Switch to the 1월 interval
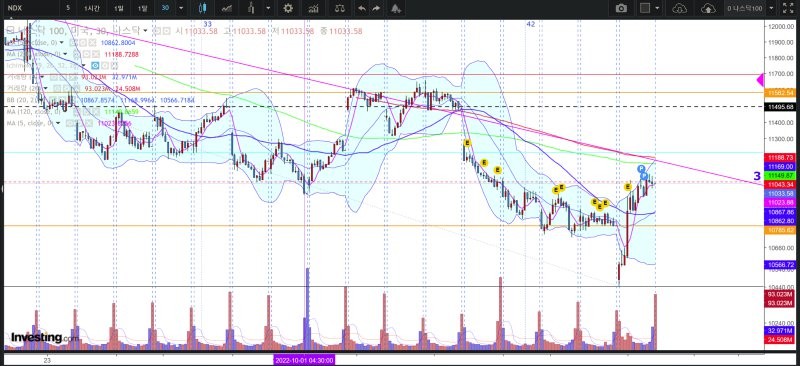The height and width of the screenshot is (366, 800). [x=142, y=8]
